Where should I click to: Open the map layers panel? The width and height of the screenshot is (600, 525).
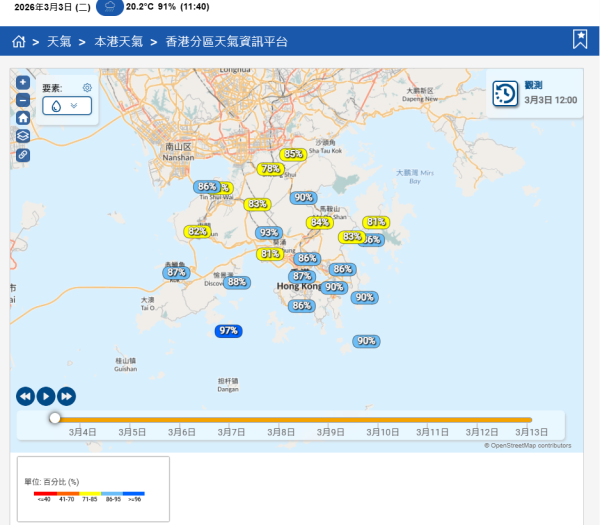point(23,136)
